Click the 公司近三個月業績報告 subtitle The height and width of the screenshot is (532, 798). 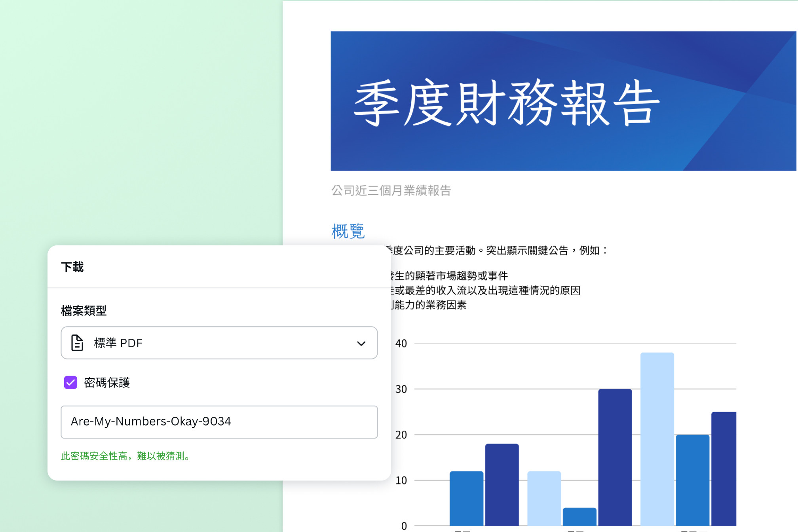pos(391,190)
